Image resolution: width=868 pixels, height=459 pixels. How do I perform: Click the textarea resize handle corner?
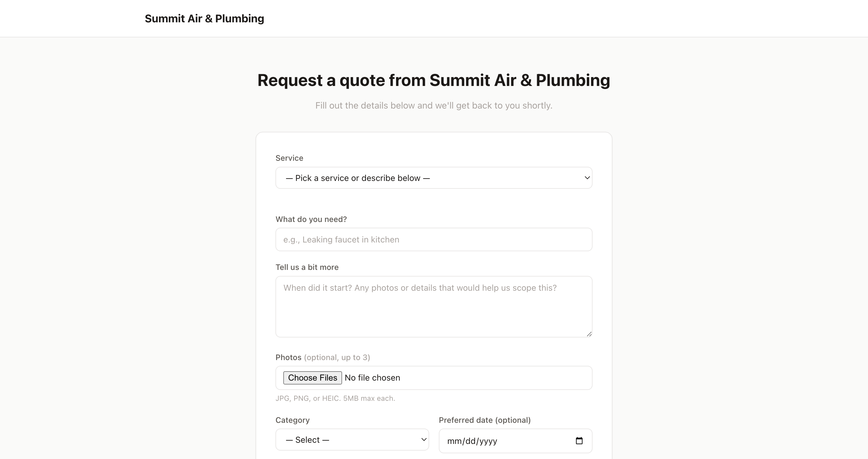[x=589, y=334]
